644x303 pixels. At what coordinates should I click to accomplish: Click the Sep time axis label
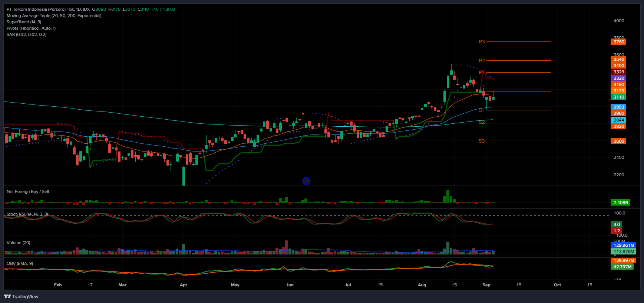click(486, 285)
